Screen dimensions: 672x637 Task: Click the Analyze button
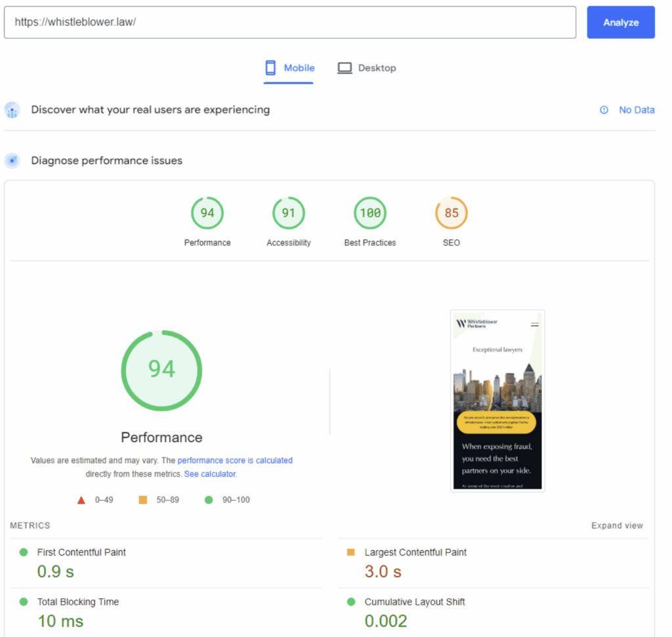click(x=620, y=22)
